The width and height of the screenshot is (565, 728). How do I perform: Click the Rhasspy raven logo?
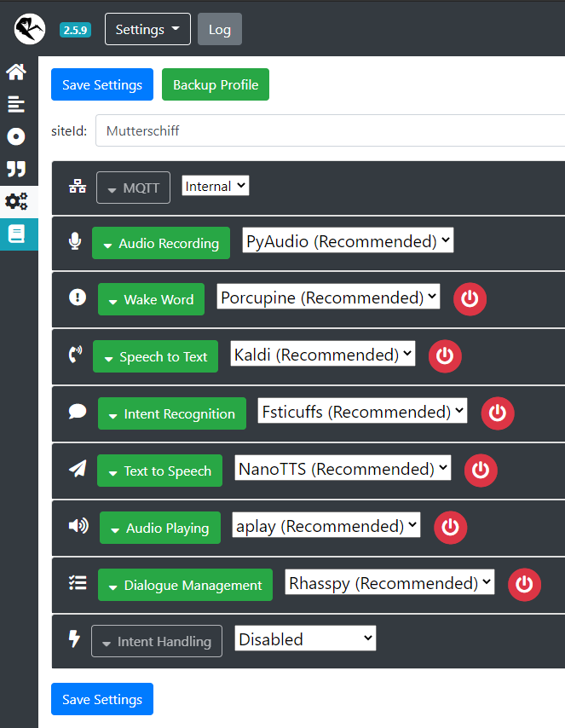(30, 29)
